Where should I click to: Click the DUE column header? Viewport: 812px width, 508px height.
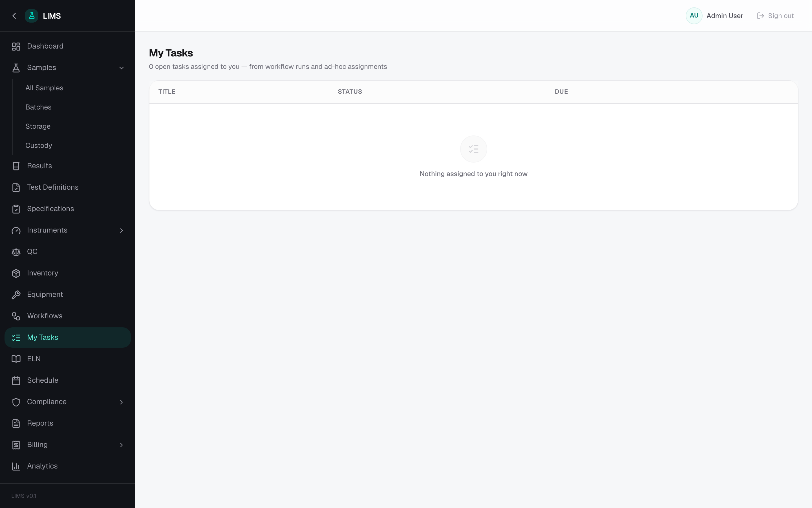click(561, 92)
